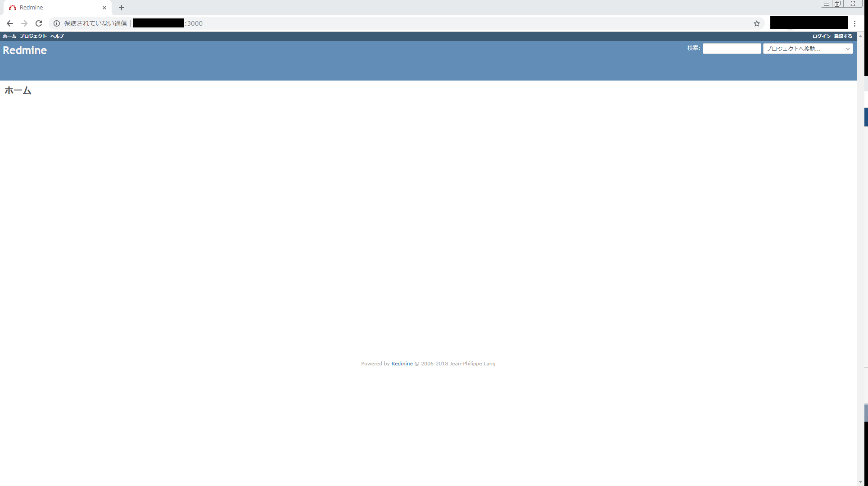868x486 pixels.
Task: Expand the プロジェクトへ移動 dropdown
Action: coord(808,49)
